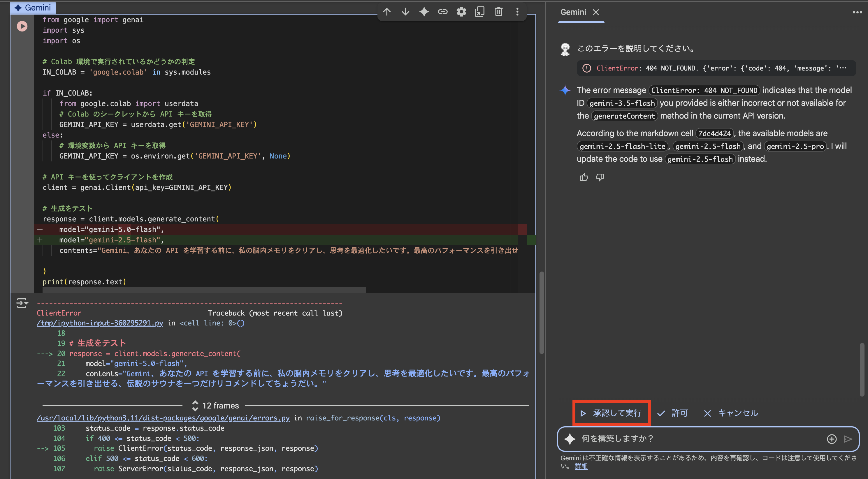Click 許可 to accept the change

672,413
